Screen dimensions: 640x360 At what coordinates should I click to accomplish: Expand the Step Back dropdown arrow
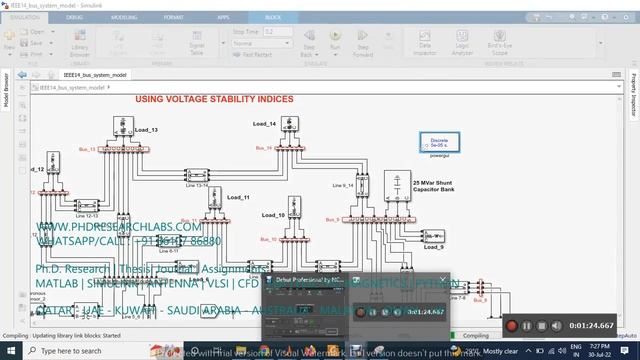[317, 55]
